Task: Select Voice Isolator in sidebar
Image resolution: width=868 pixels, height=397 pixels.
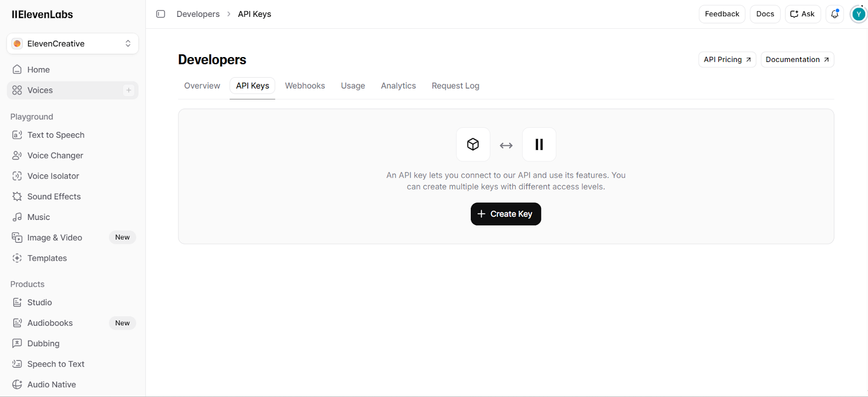Action: click(53, 176)
